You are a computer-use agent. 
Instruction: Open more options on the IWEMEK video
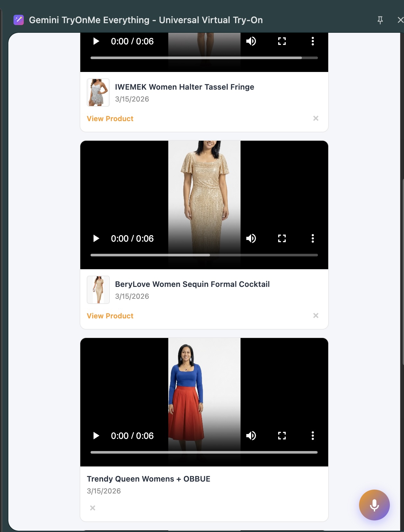click(x=313, y=41)
